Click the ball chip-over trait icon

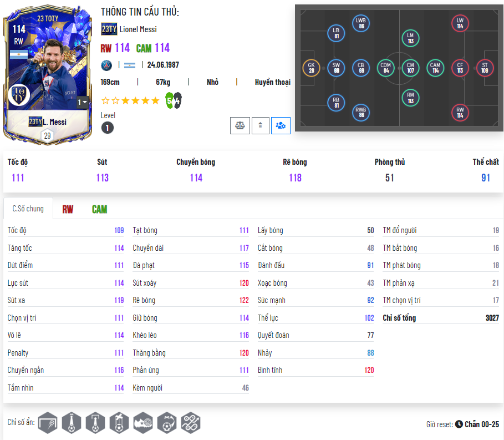[x=167, y=423]
